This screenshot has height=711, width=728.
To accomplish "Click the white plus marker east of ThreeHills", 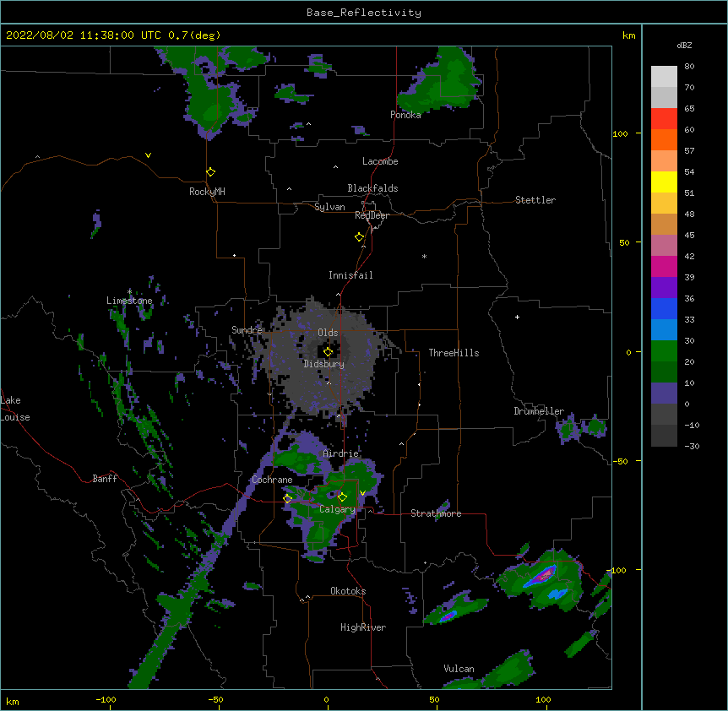I will pos(517,317).
